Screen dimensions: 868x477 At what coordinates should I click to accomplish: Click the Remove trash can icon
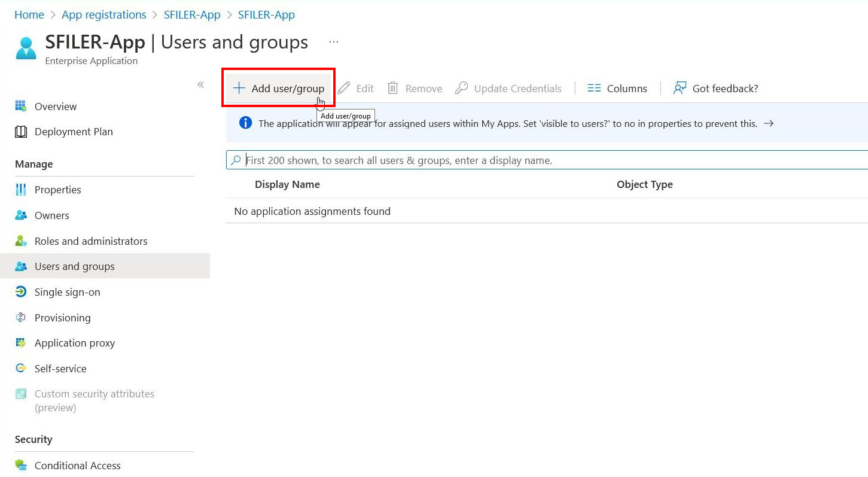pyautogui.click(x=393, y=88)
